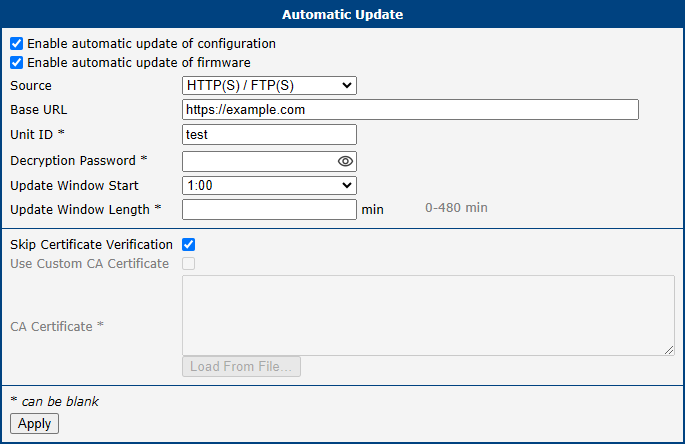Click the 'Use Custom CA Certificate' label
This screenshot has height=445, width=686.
(90, 264)
